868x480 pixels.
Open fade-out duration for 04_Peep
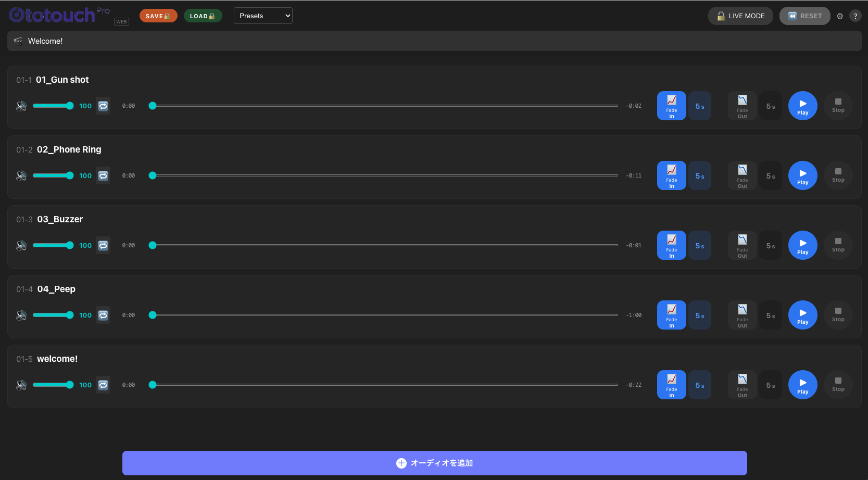click(771, 315)
